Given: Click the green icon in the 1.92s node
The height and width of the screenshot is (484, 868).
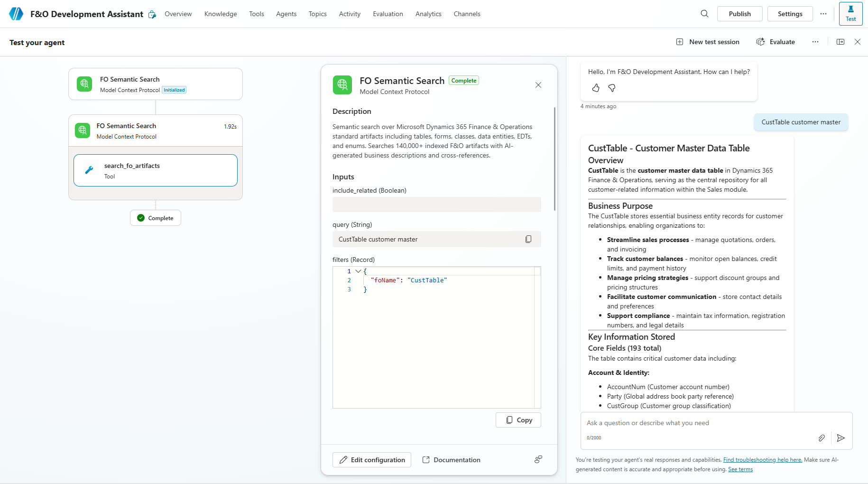Looking at the screenshot, I should [x=83, y=130].
